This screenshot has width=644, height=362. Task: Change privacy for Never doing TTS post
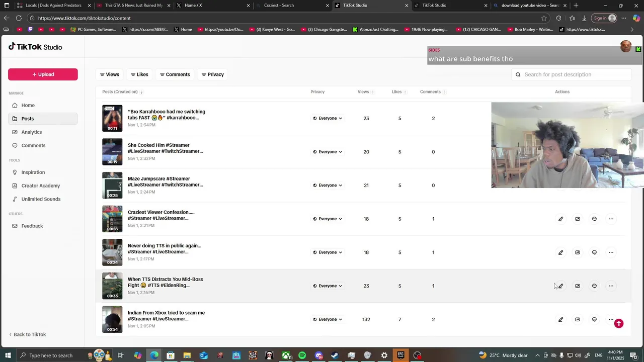coord(328,252)
